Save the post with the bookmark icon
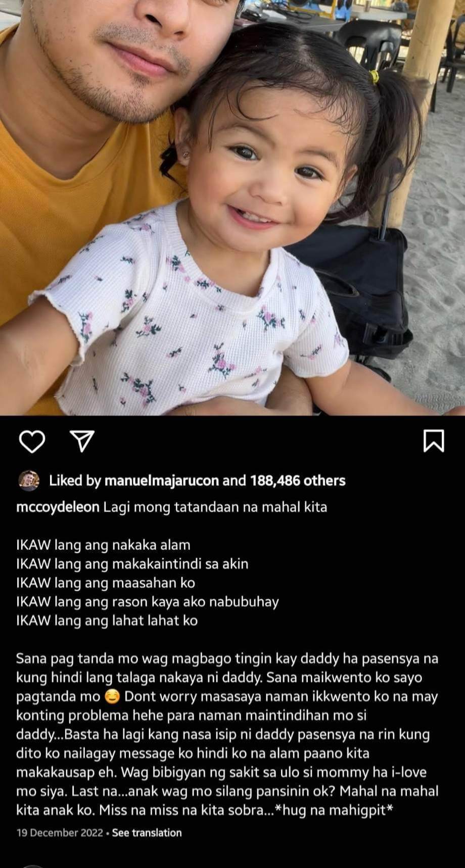465x868 pixels. (x=433, y=441)
